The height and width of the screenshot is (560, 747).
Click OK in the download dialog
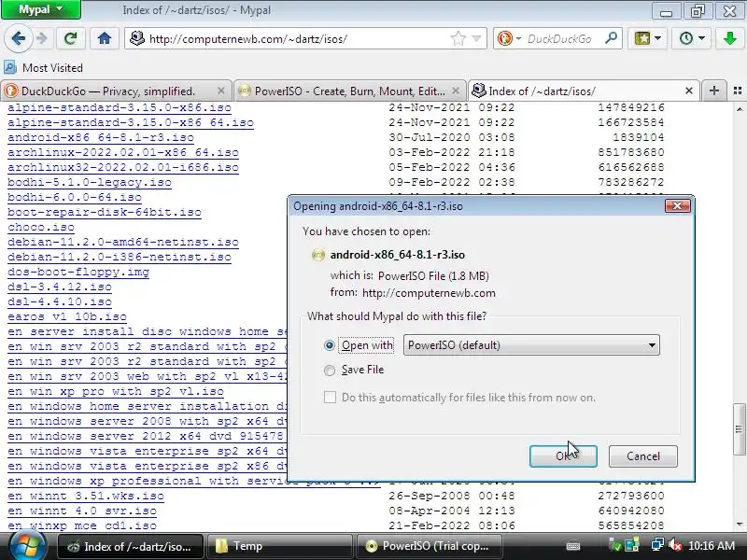coord(563,456)
